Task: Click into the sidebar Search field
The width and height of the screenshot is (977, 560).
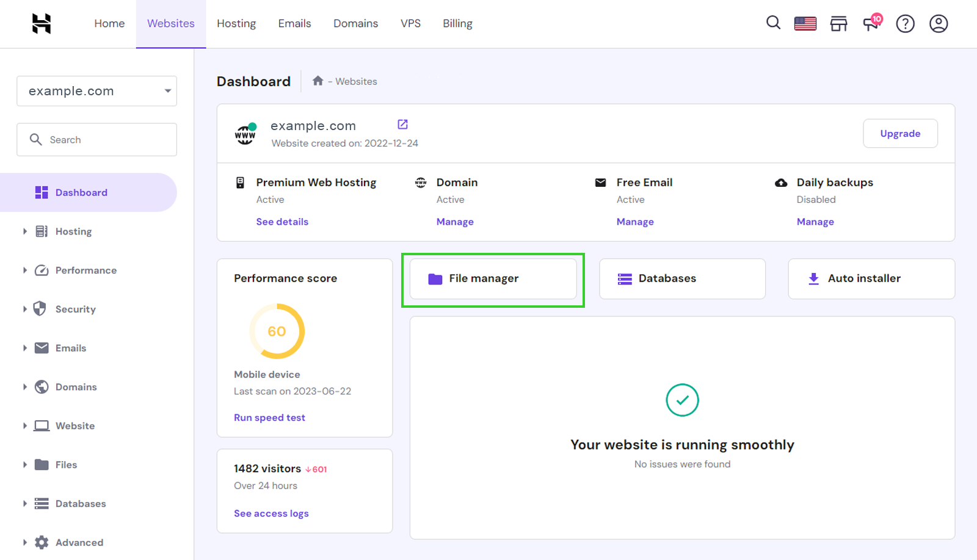Action: coord(96,139)
